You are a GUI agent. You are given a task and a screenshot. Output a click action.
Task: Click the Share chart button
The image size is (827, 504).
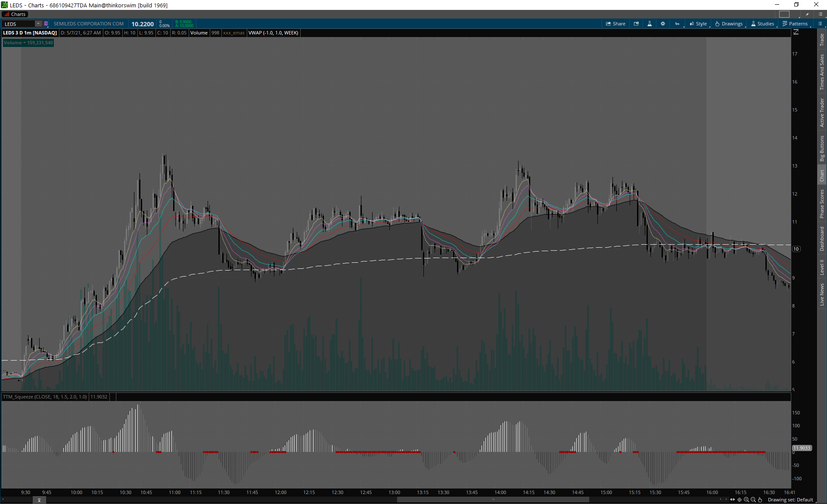[x=616, y=24]
